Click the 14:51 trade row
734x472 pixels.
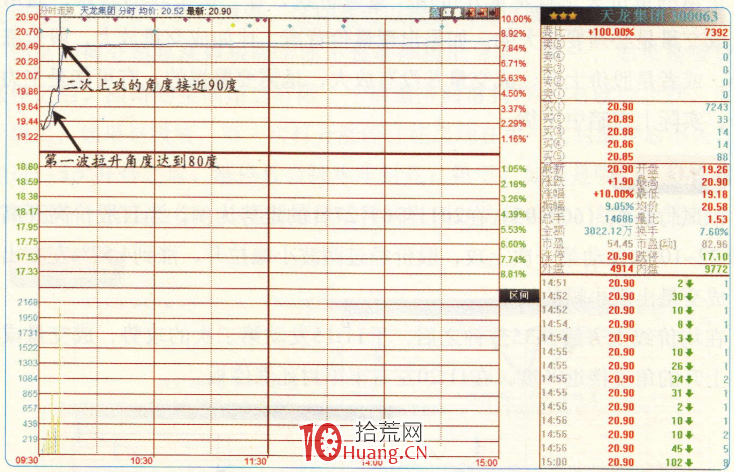coord(635,283)
